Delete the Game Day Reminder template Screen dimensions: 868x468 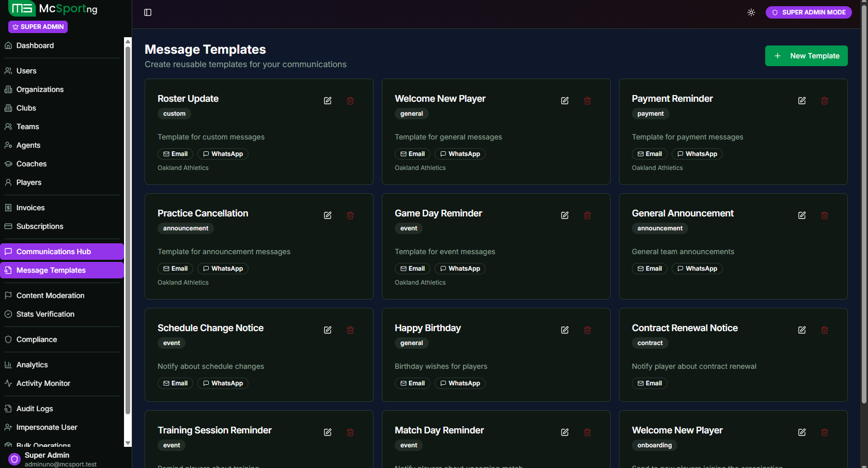tap(587, 215)
